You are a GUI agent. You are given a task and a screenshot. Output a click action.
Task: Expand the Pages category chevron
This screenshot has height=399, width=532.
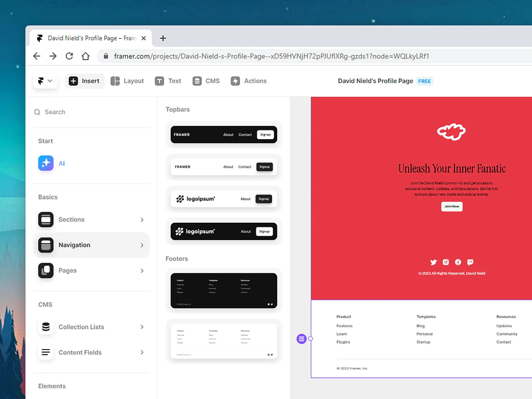[143, 270]
